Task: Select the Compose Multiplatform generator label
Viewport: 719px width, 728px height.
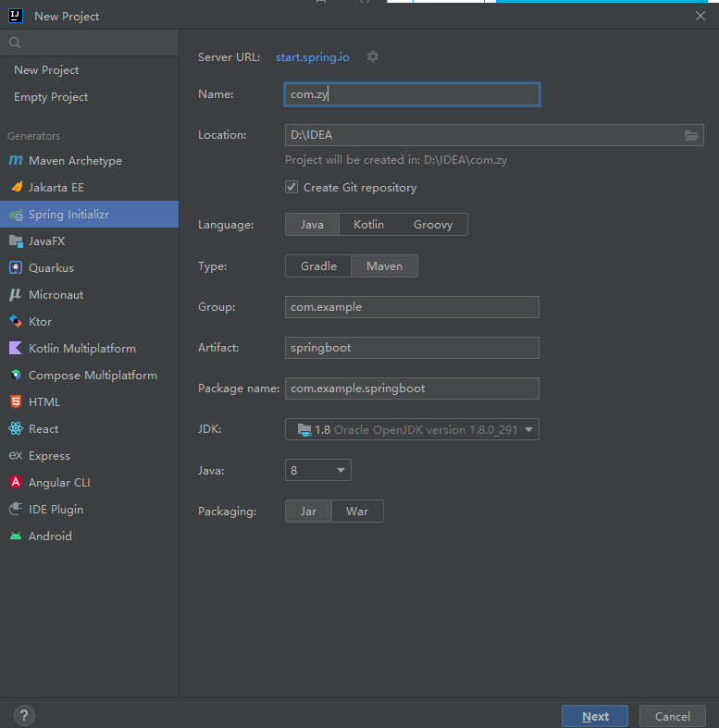Action: click(x=93, y=376)
